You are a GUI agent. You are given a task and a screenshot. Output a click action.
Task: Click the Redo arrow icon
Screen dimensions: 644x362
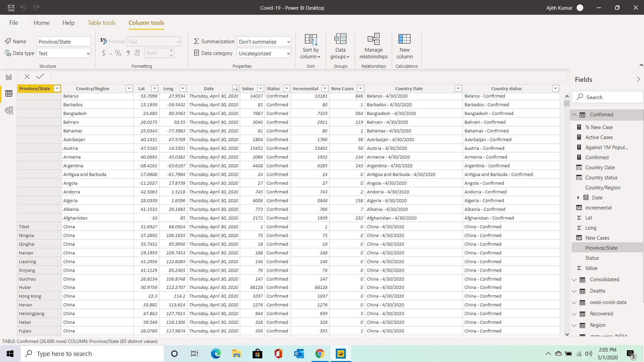36,8
